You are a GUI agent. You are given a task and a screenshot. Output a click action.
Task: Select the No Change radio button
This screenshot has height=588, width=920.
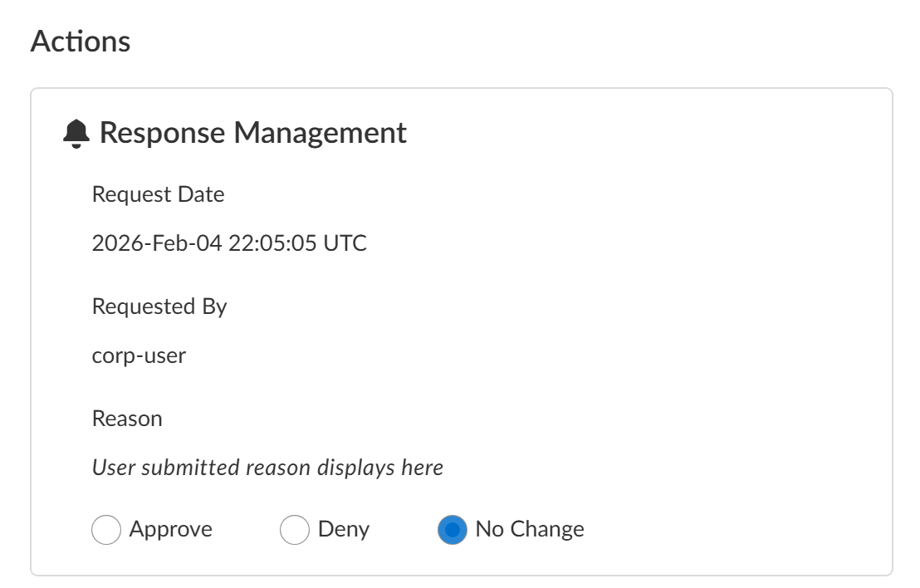[x=452, y=530]
